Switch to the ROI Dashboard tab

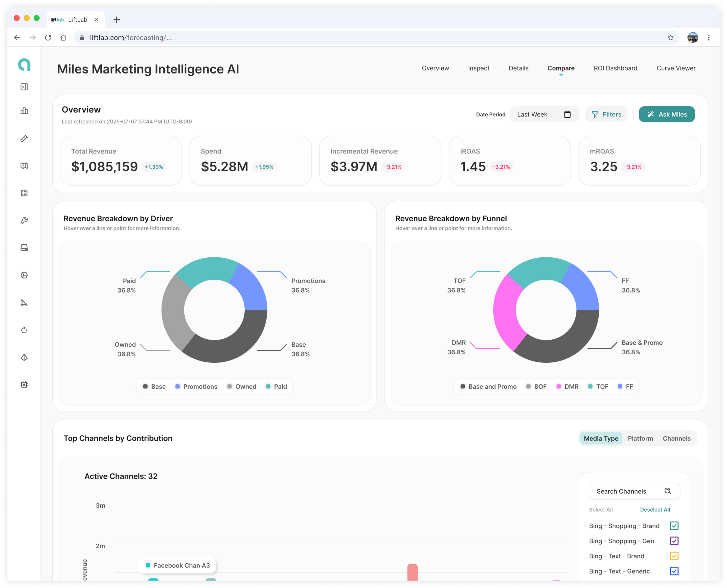tap(615, 68)
